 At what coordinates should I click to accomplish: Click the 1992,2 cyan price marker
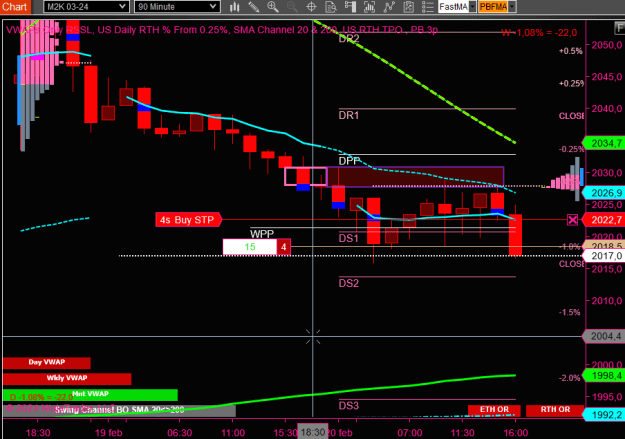pos(603,415)
